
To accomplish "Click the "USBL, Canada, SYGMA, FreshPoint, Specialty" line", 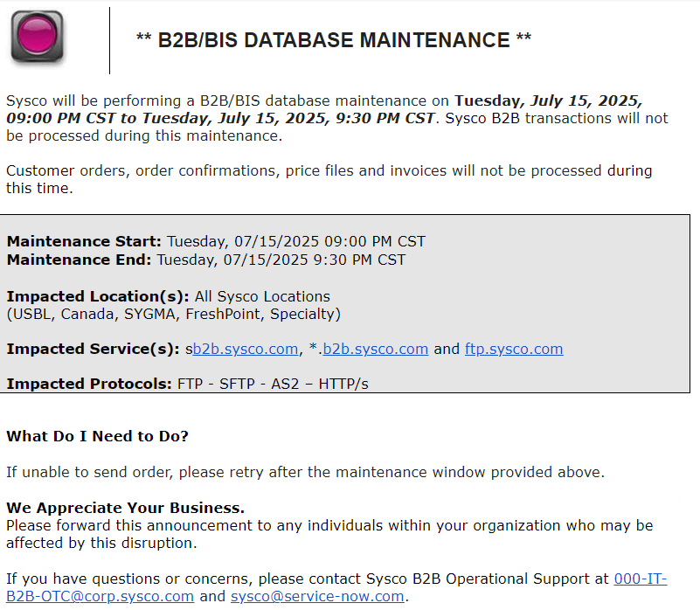I will [x=173, y=314].
